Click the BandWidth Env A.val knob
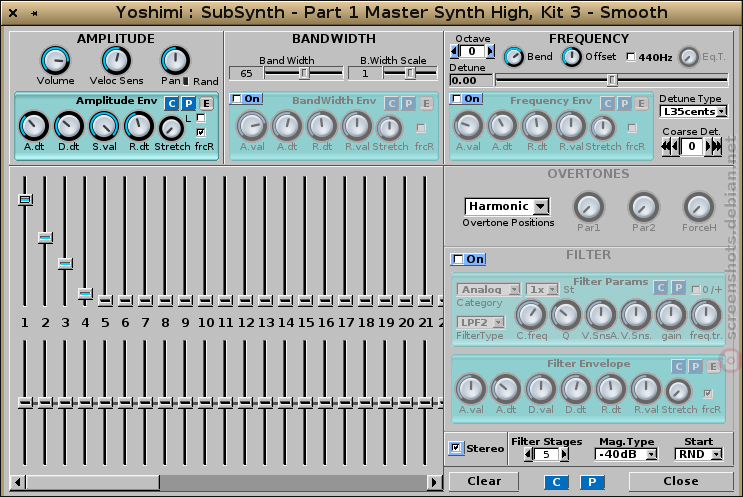This screenshot has height=497, width=743. coord(252,126)
